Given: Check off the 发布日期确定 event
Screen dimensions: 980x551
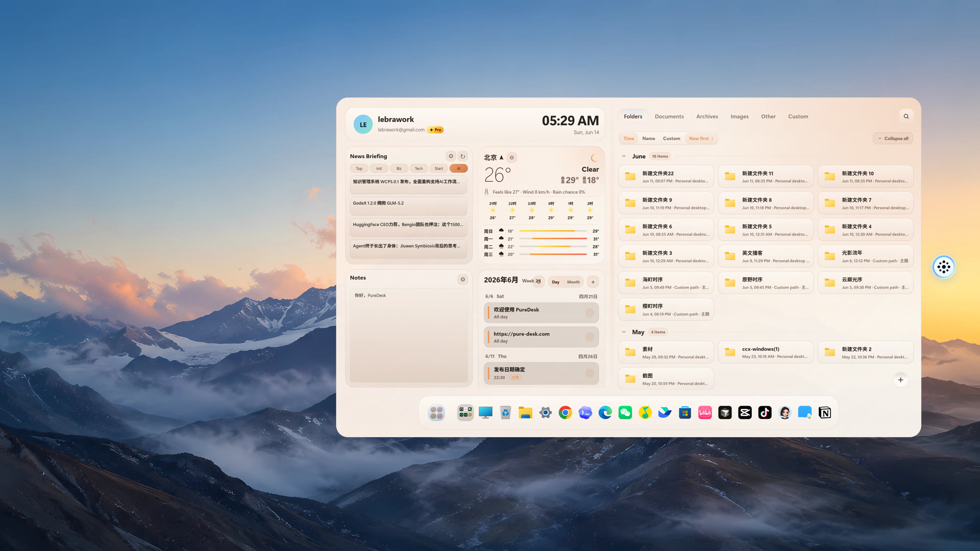Looking at the screenshot, I should coord(590,373).
